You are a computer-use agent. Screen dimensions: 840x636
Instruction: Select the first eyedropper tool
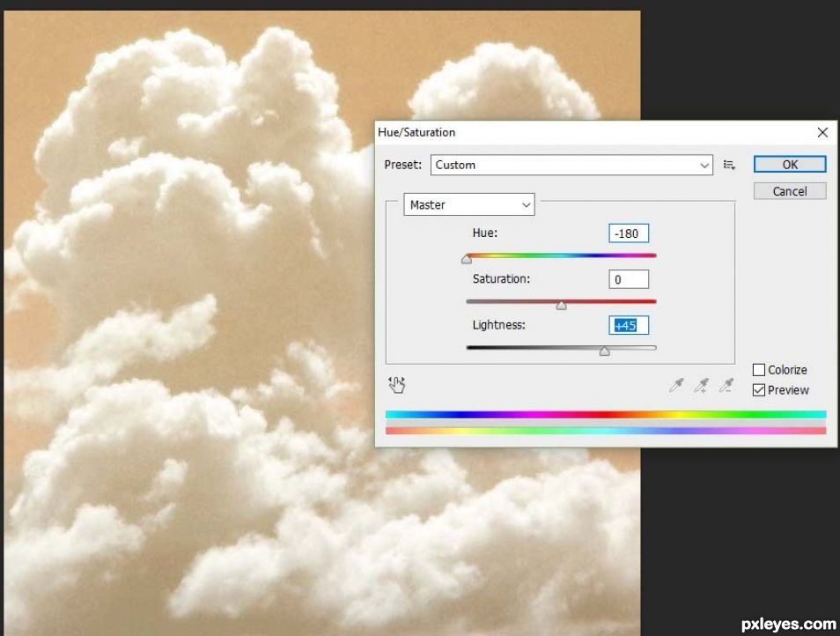coord(676,385)
